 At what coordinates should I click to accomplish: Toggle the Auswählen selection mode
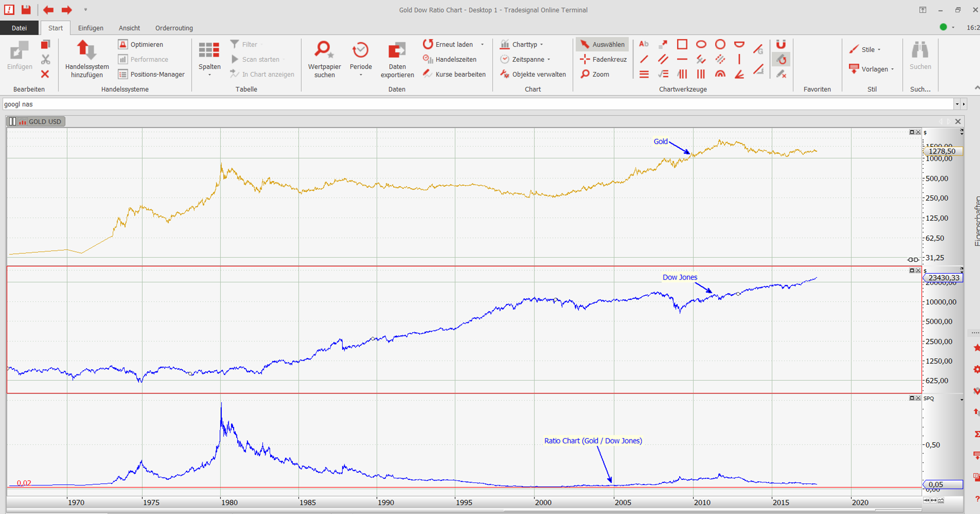pyautogui.click(x=602, y=44)
